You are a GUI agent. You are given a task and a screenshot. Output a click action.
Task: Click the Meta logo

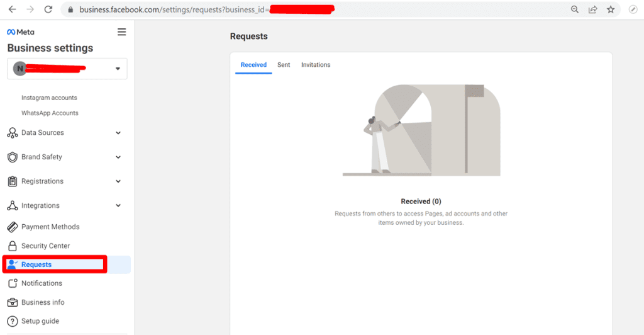point(21,32)
